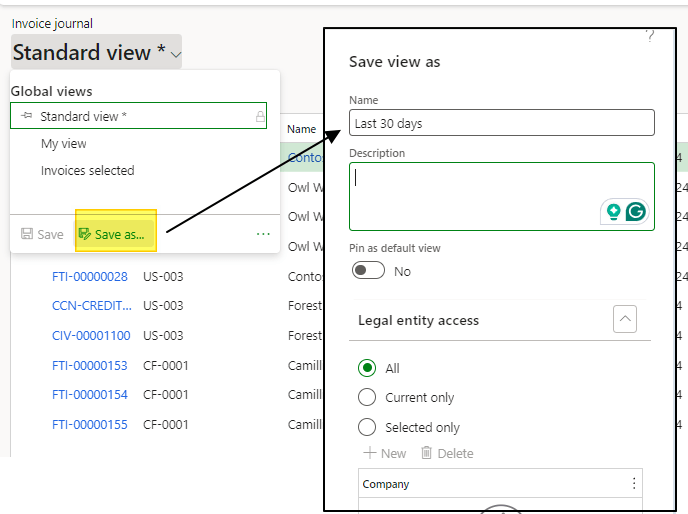This screenshot has height=514, width=688.
Task: Click the Grammarly icon in Description field
Action: click(635, 211)
